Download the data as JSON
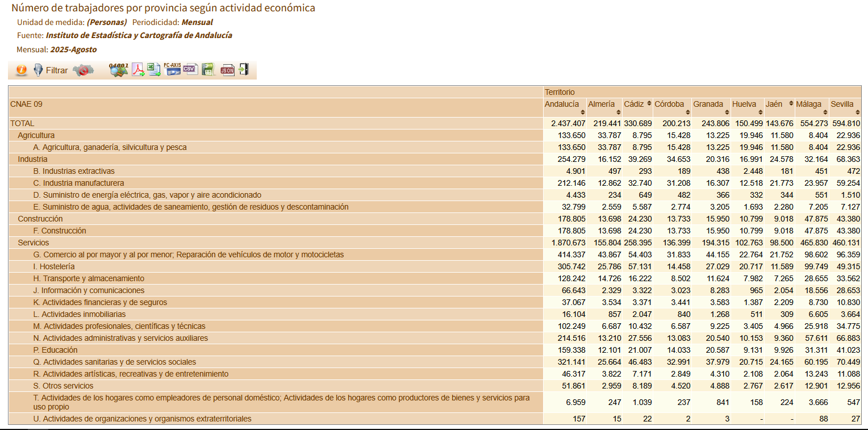The height and width of the screenshot is (430, 868). pos(227,70)
